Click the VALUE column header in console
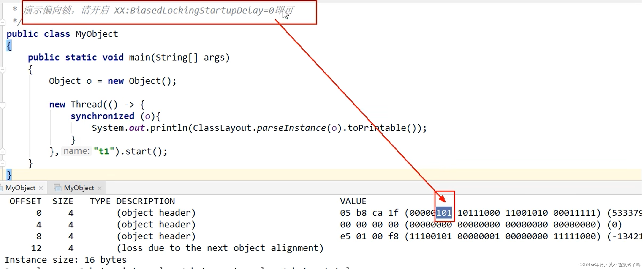This screenshot has width=644, height=269. [x=353, y=201]
